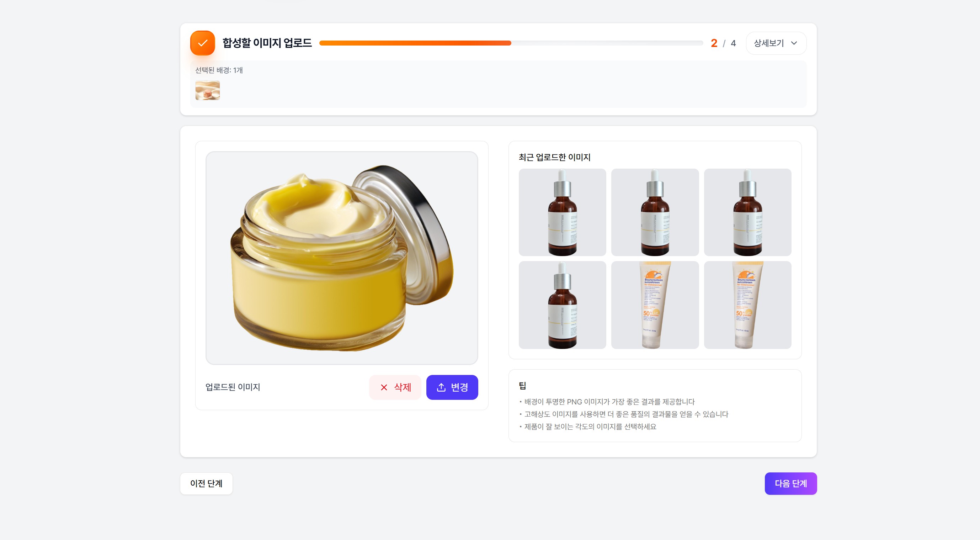This screenshot has height=540, width=980.
Task: Delete the uploaded image with 삭제
Action: click(396, 387)
